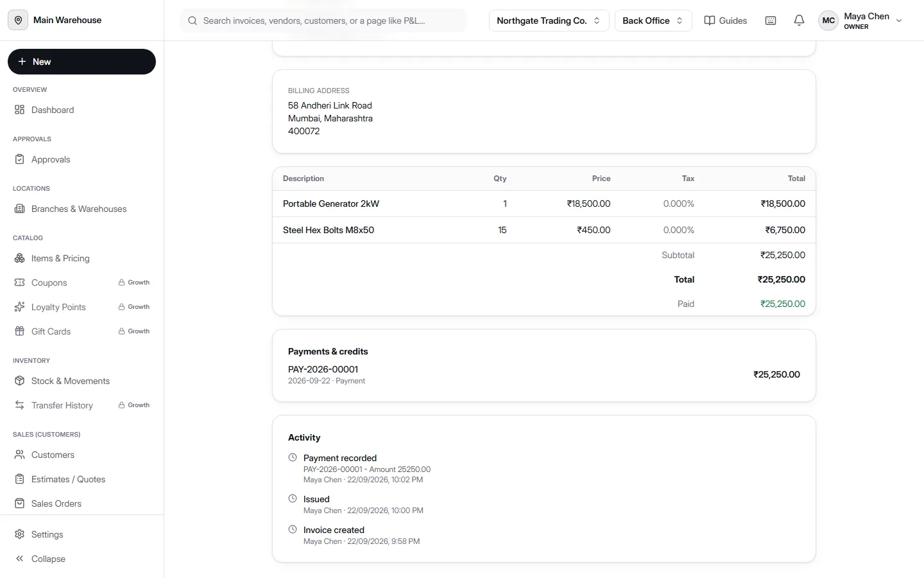The image size is (924, 578).
Task: Go to Customers page
Action: (x=81, y=455)
